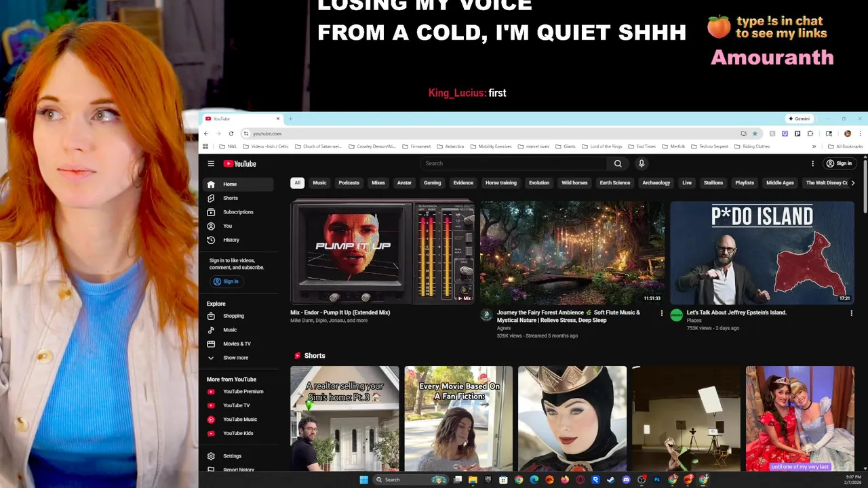Image resolution: width=868 pixels, height=488 pixels.
Task: Open YouTube settings three-dot menu beside Sign in
Action: click(812, 163)
